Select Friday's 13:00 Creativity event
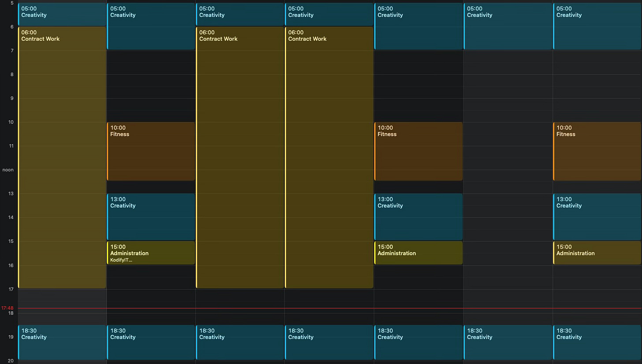Screen dimensions: 642x364 (x=418, y=216)
